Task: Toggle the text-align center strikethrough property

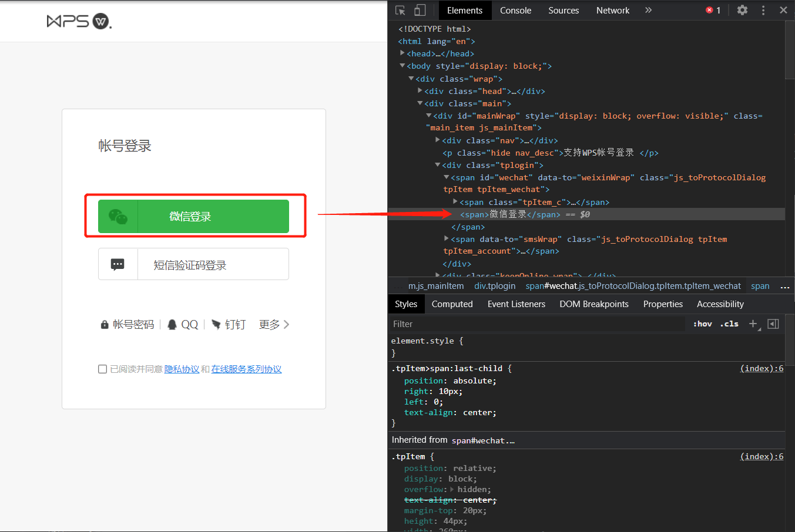Action: pyautogui.click(x=450, y=500)
